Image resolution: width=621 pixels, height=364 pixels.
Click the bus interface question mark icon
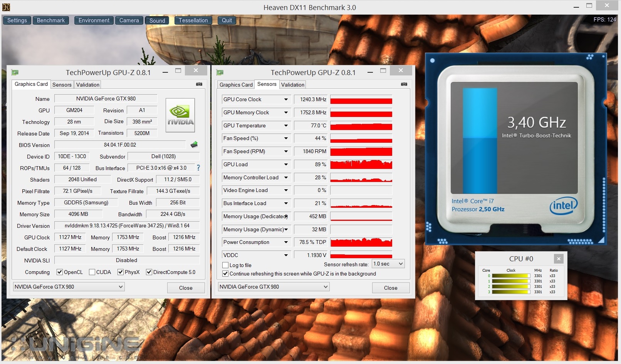tap(198, 168)
